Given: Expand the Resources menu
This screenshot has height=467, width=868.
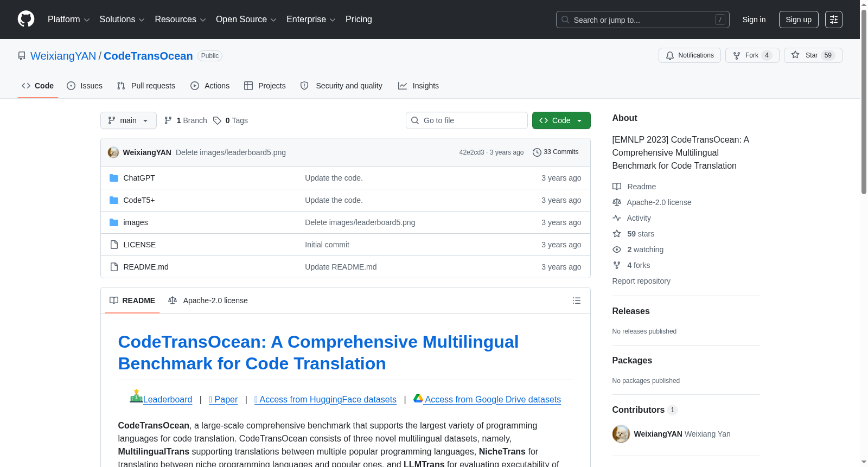Looking at the screenshot, I should [180, 20].
